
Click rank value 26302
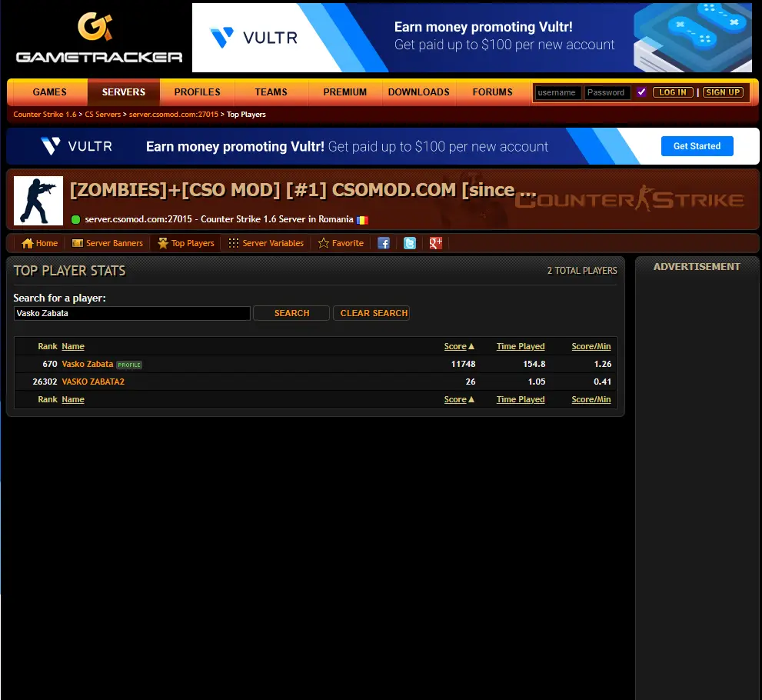coord(45,382)
